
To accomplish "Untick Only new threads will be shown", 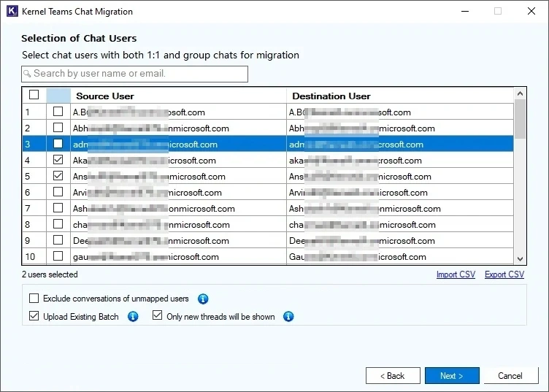I will coord(158,315).
